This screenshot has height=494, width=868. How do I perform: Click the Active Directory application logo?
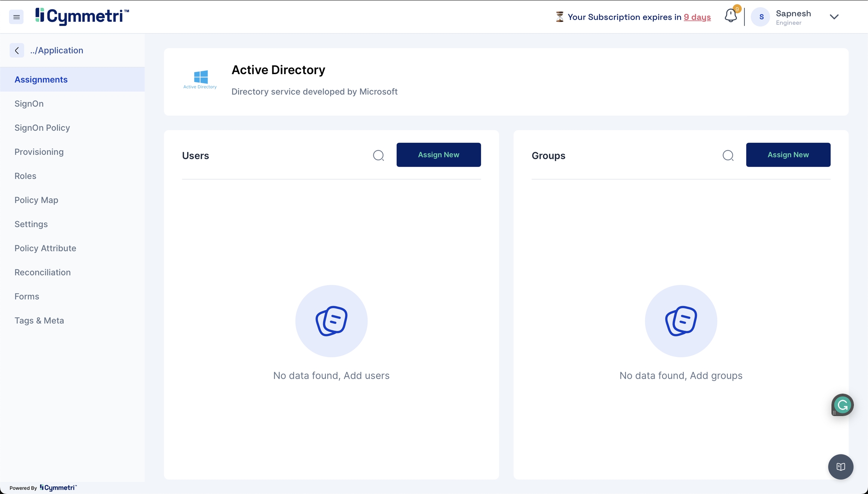200,79
